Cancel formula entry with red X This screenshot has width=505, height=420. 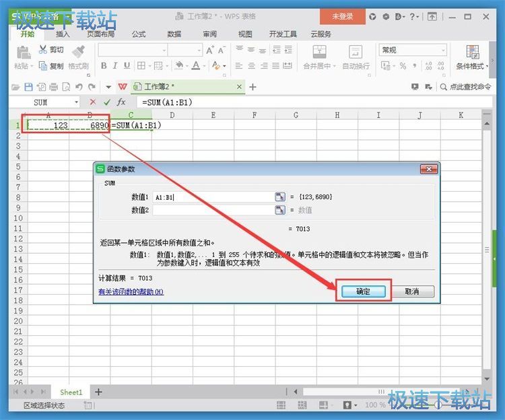pos(93,102)
